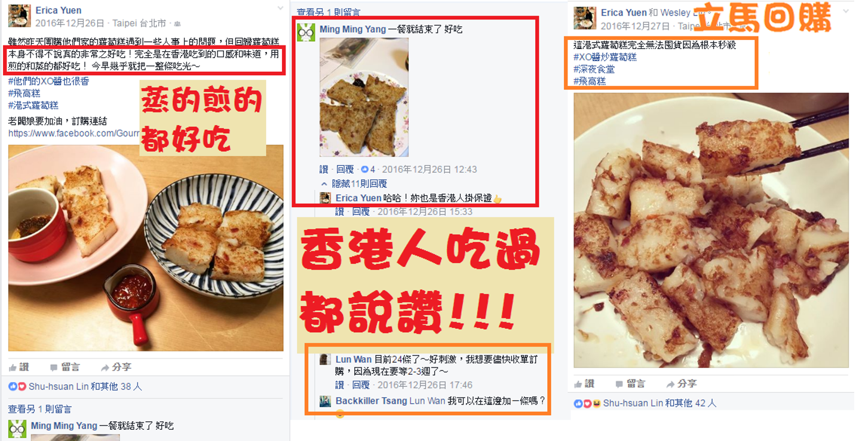This screenshot has height=441, width=868.
Task: Click 回覆 under Lun Wan's comment
Action: [x=361, y=385]
